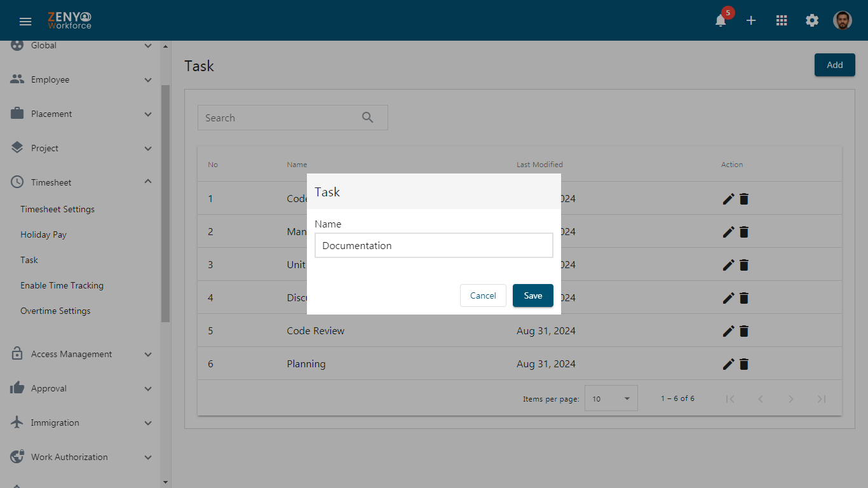Image resolution: width=868 pixels, height=488 pixels.
Task: Click the sidebar vertical scrollbar thumb
Action: 166,203
